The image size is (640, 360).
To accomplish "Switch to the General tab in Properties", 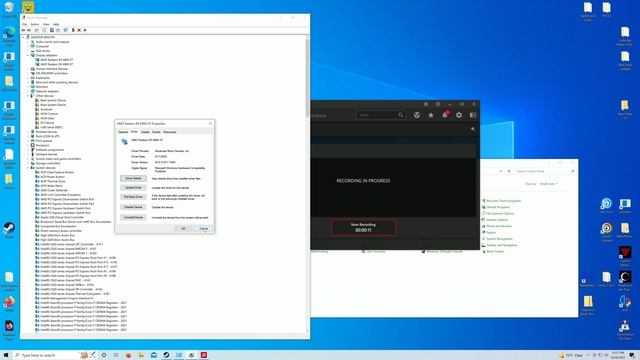I will pyautogui.click(x=123, y=132).
